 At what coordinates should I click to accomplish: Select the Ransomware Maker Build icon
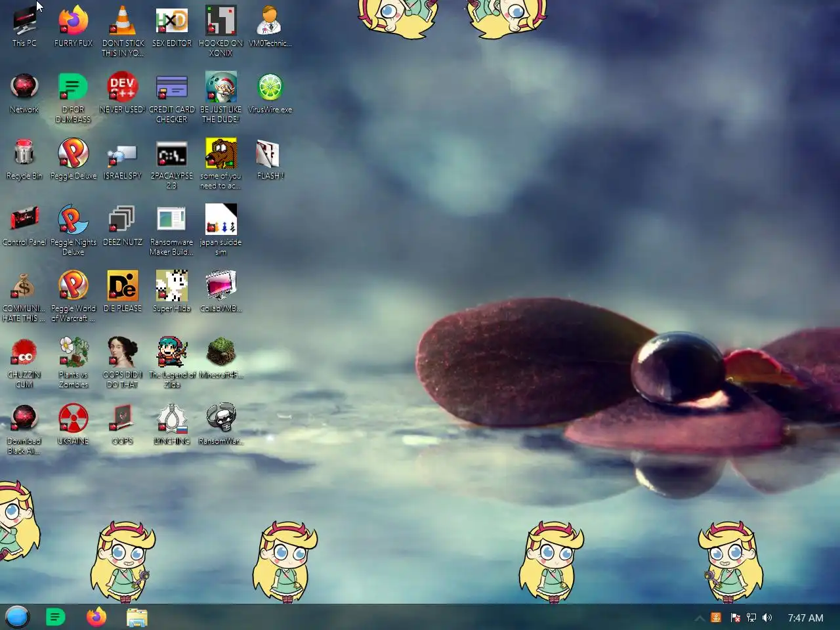[172, 230]
